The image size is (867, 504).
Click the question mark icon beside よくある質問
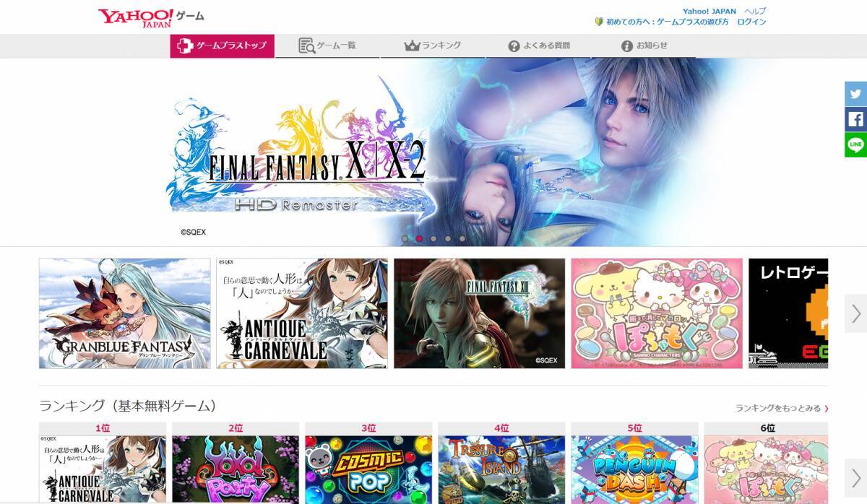(x=514, y=45)
